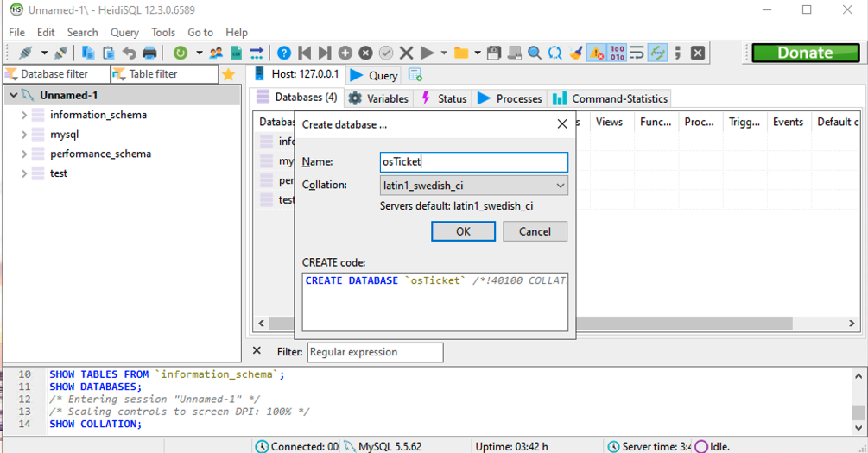Click the Save floppy disk icon
The image size is (868, 453).
[x=494, y=53]
